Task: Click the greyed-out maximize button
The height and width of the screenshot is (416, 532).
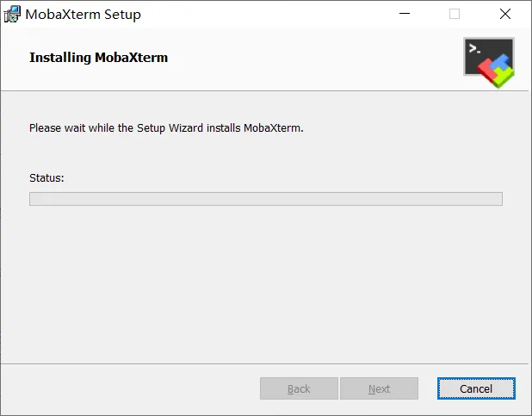Action: (x=455, y=14)
